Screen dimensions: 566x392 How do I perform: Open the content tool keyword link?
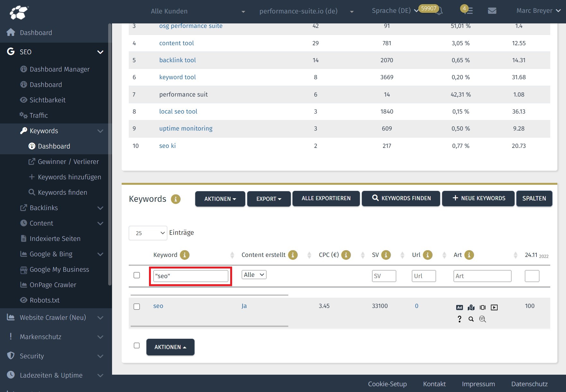[x=176, y=43]
